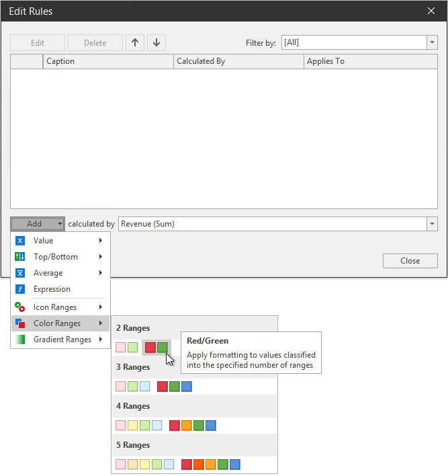Pick the 4 Ranges bold color swatch

pos(193,426)
